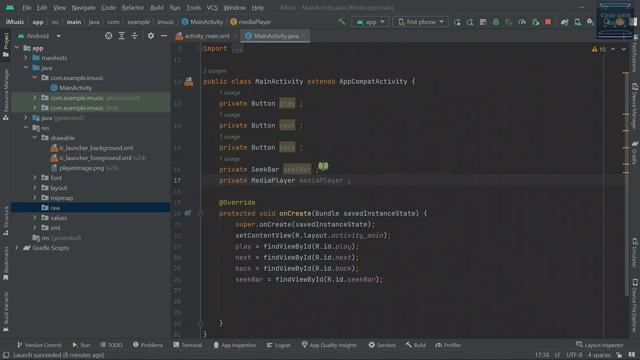Open the Tools menu

coord(193,8)
